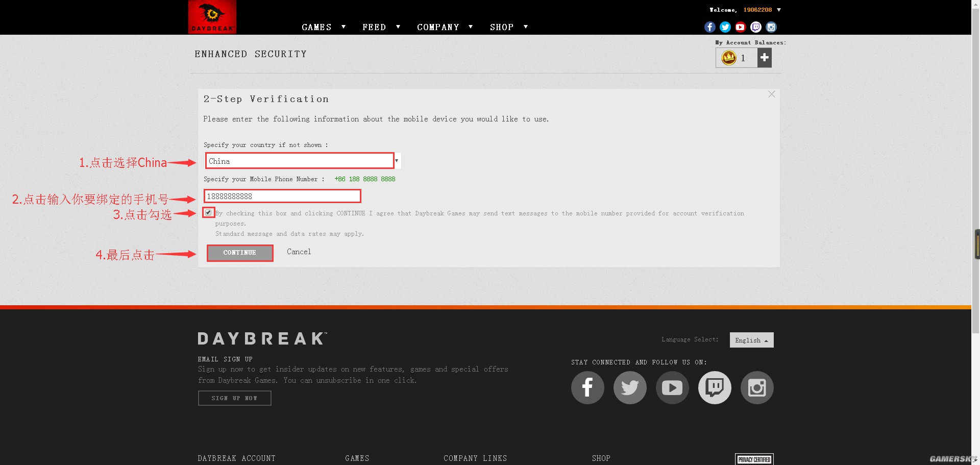Expand the FEED menu arrow

tap(398, 27)
